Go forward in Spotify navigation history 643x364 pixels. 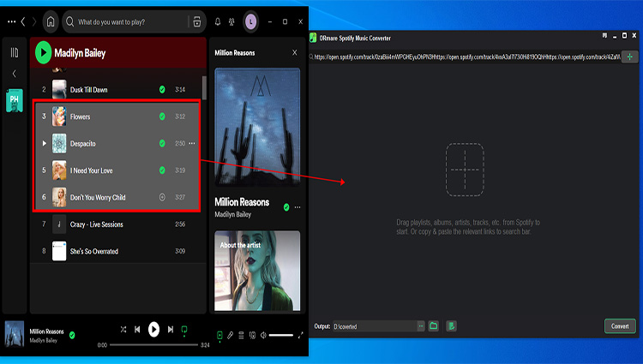(34, 21)
